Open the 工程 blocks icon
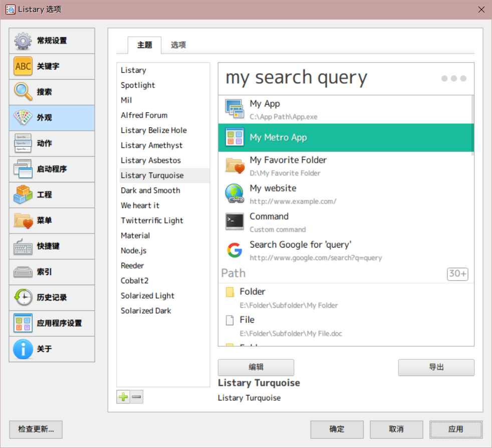 pyautogui.click(x=23, y=194)
